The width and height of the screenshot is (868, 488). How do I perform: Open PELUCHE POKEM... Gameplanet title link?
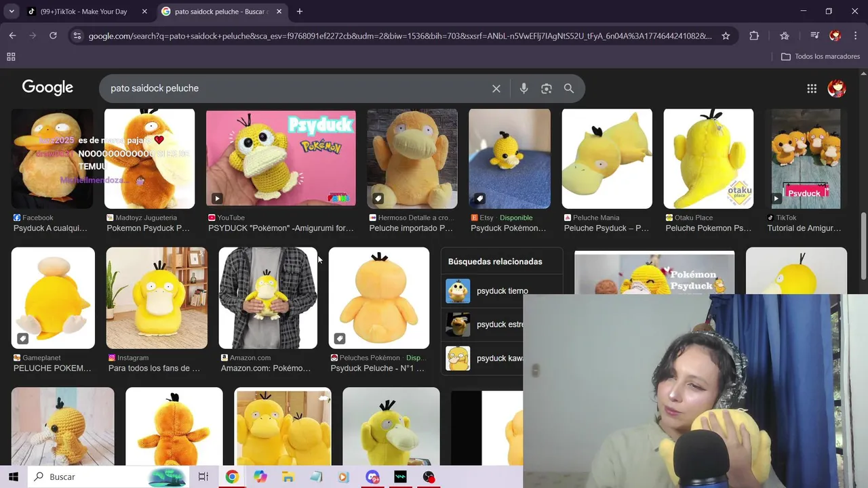(52, 368)
